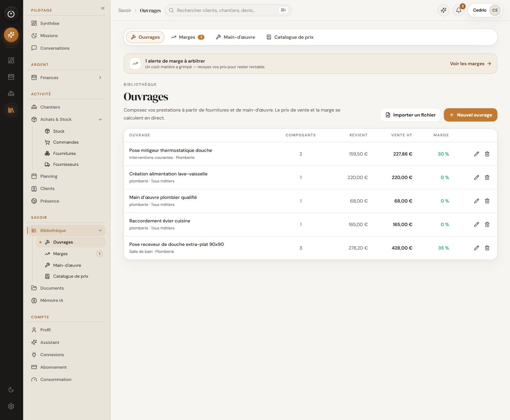Toggle dark mode moon icon
The height and width of the screenshot is (420, 510).
(x=11, y=390)
